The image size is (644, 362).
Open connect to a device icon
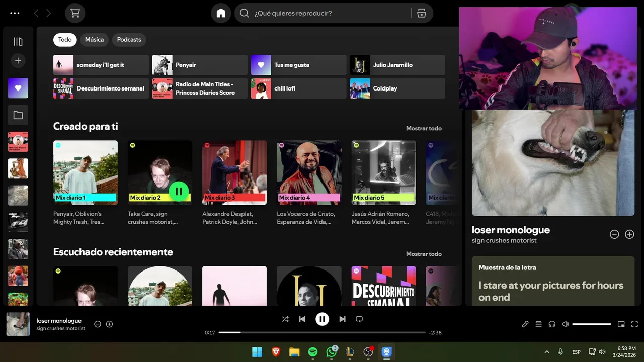pyautogui.click(x=552, y=324)
